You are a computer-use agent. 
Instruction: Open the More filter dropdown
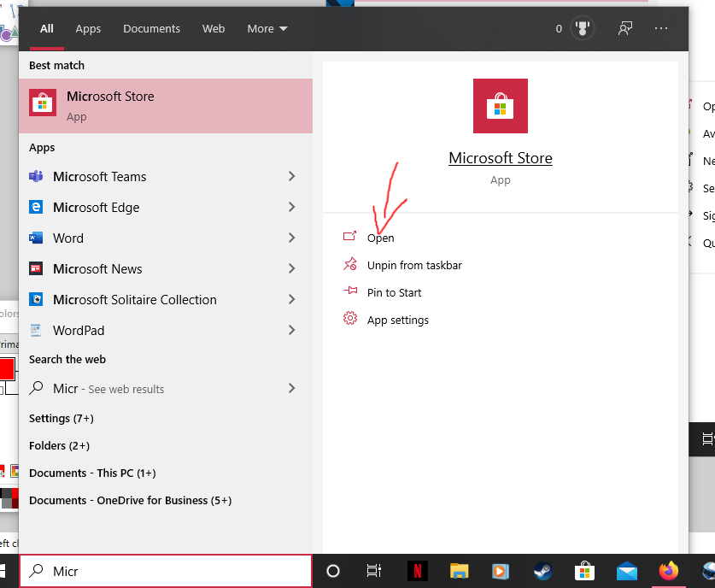267,28
